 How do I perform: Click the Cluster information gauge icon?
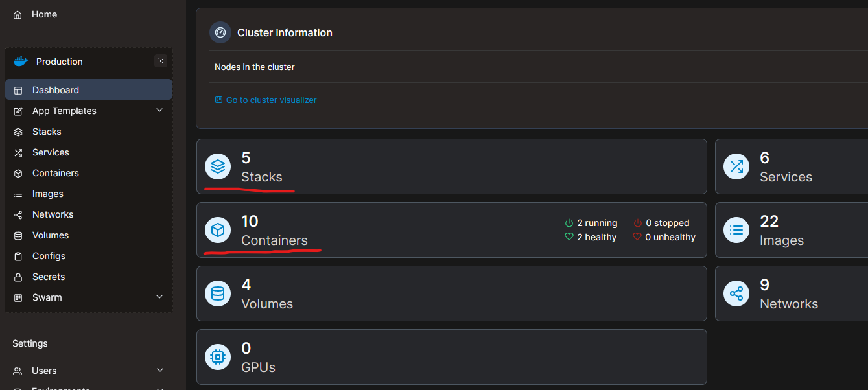pyautogui.click(x=220, y=32)
